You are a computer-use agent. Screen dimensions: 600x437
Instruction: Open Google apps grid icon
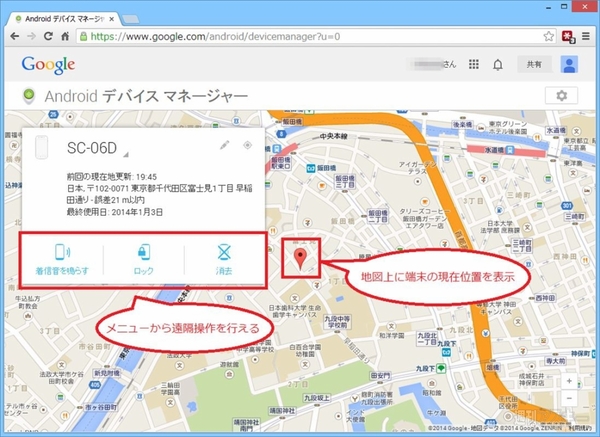[474, 64]
